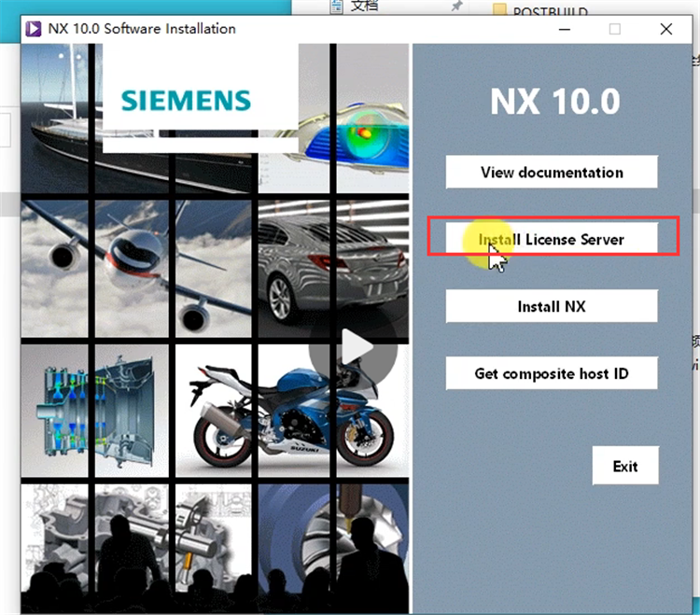Click the POSTBUILD folder in background window
Screen dimensions: 700x615
pyautogui.click(x=541, y=10)
